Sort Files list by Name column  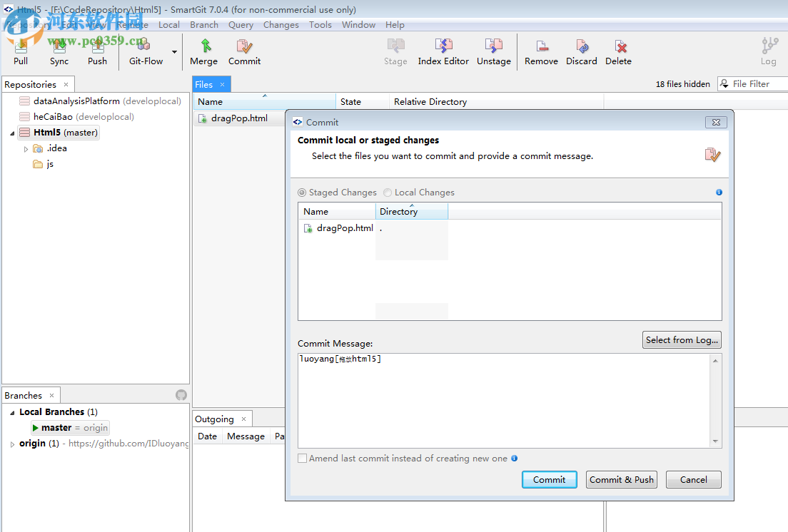coord(264,101)
